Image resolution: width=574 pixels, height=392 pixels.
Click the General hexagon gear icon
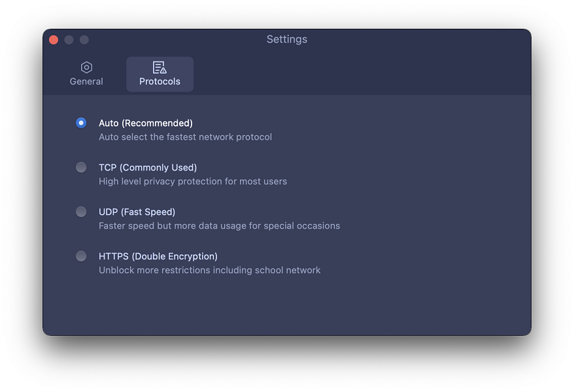click(86, 67)
